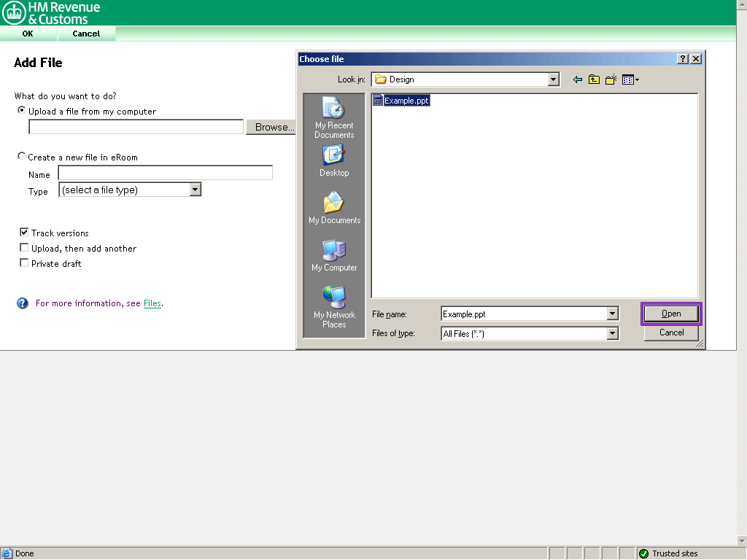
Task: Create a new folder icon
Action: point(611,79)
